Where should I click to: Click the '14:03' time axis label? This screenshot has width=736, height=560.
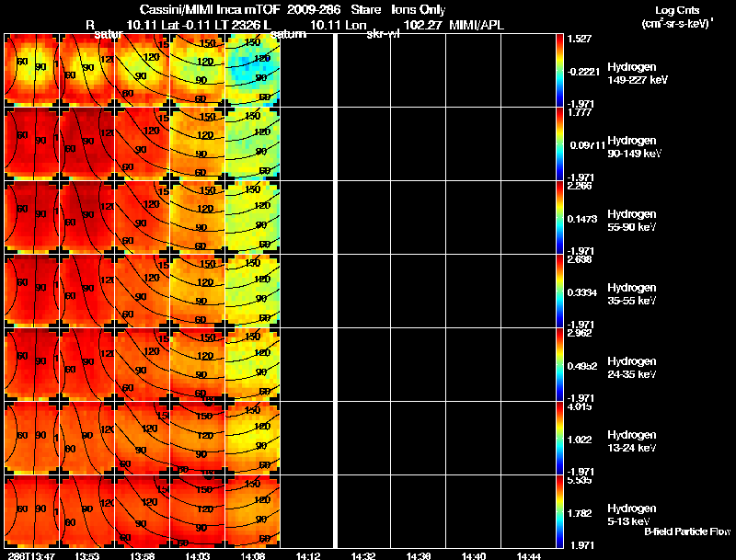pos(197,555)
